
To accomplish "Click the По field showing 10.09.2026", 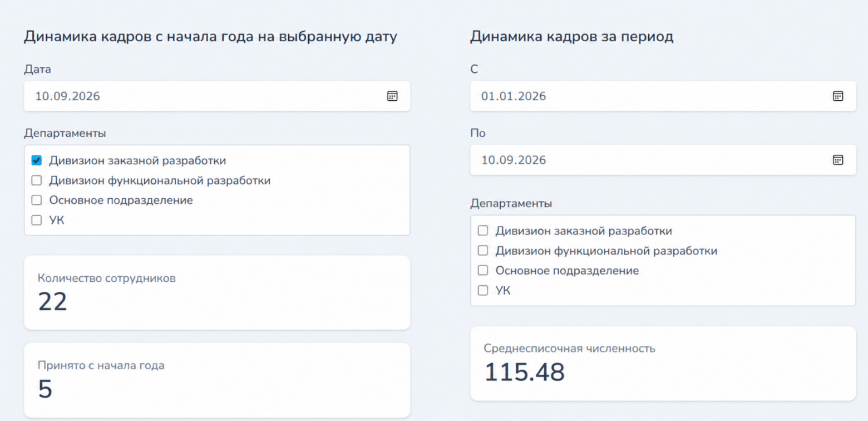I will click(663, 160).
